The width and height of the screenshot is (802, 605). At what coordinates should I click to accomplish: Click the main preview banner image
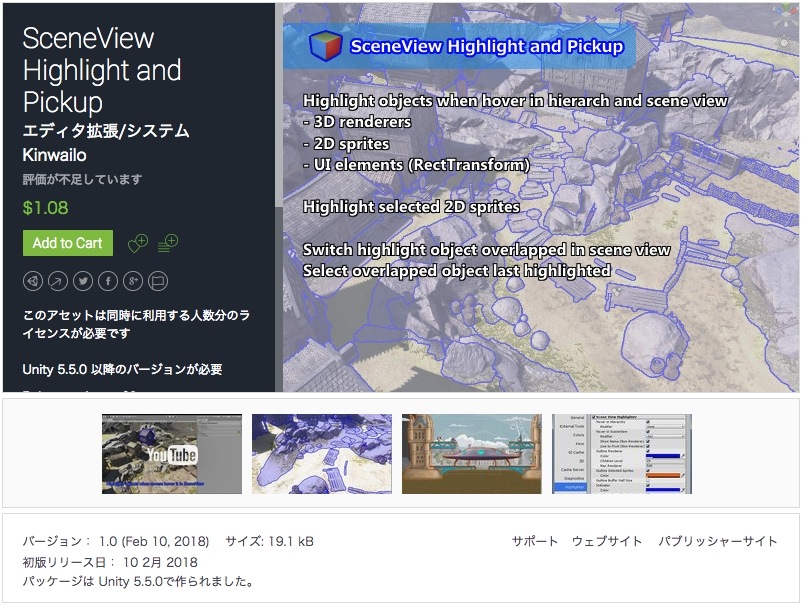[541, 197]
